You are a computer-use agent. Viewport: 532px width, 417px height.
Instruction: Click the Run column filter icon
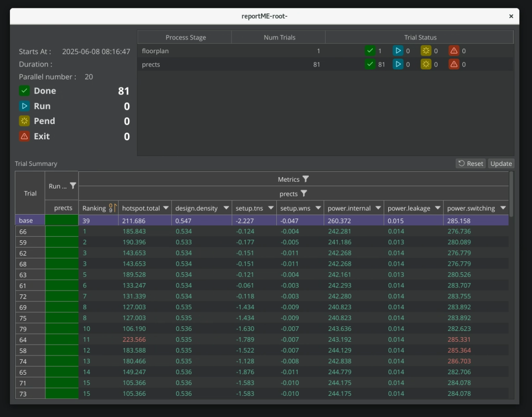(73, 186)
